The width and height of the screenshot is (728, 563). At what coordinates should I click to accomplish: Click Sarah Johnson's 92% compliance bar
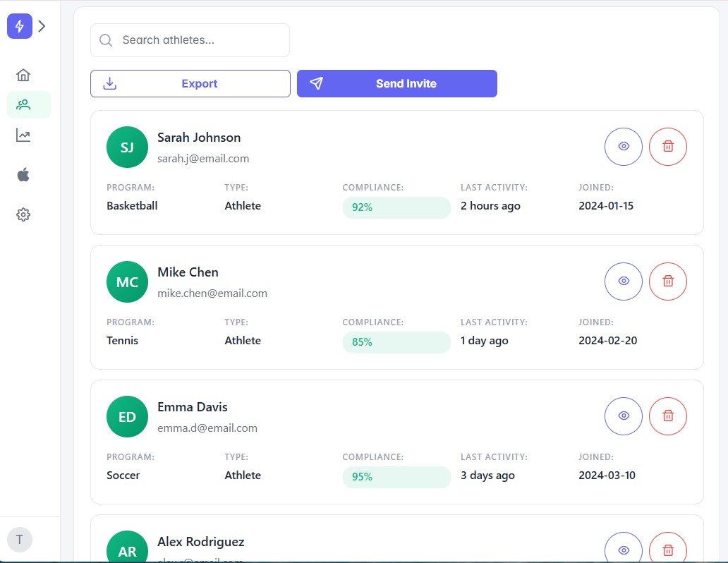pyautogui.click(x=396, y=207)
